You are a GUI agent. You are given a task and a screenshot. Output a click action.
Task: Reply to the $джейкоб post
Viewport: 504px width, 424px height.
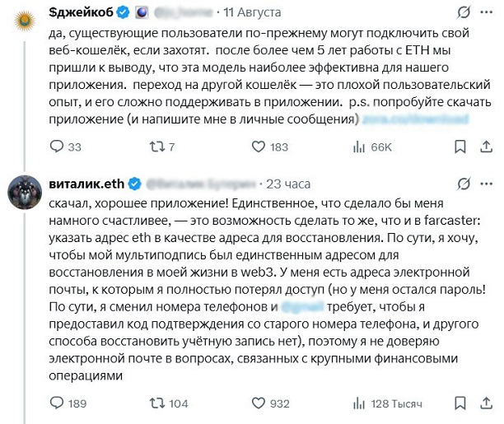tap(57, 147)
